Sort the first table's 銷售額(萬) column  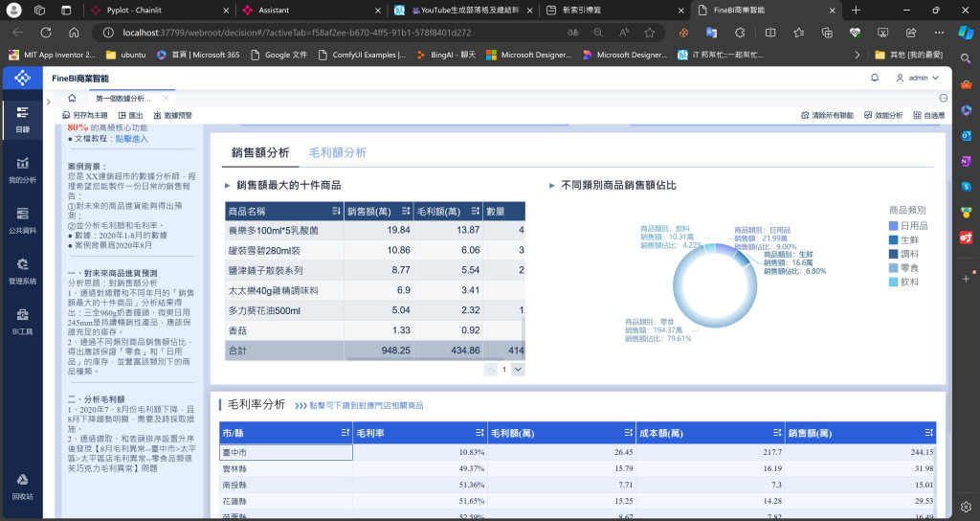406,212
